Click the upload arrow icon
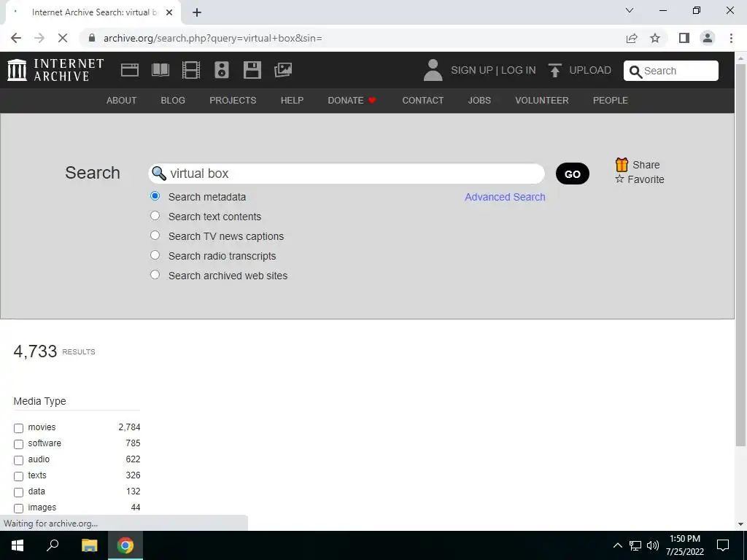 (554, 70)
